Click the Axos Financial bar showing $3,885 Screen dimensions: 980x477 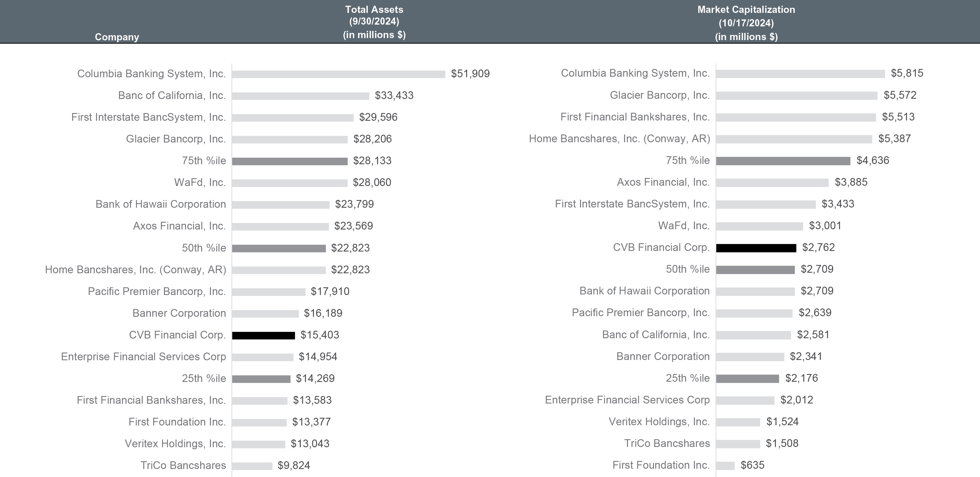click(x=772, y=183)
